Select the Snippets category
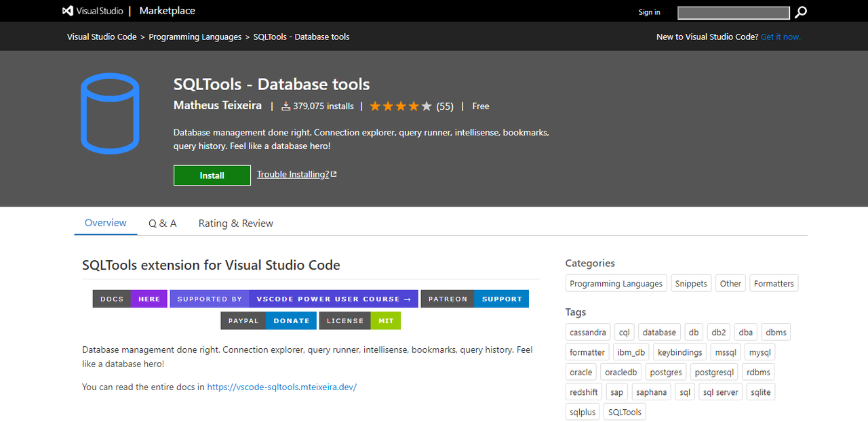 coord(692,284)
